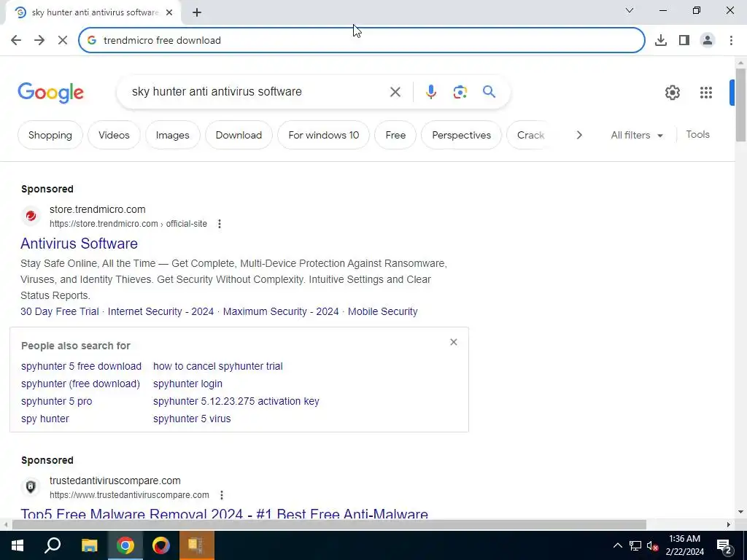Close the sky hunter search tab

(x=169, y=13)
